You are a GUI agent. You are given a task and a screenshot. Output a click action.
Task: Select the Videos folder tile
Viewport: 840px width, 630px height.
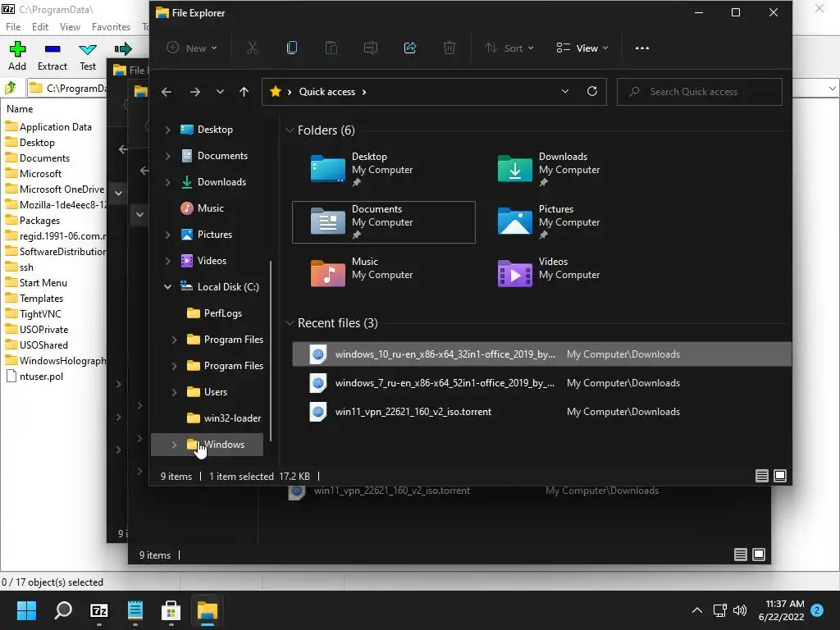pyautogui.click(x=571, y=274)
